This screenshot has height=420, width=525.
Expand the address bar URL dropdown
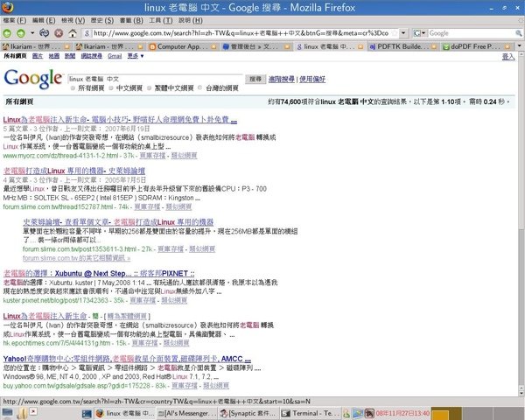(x=403, y=33)
